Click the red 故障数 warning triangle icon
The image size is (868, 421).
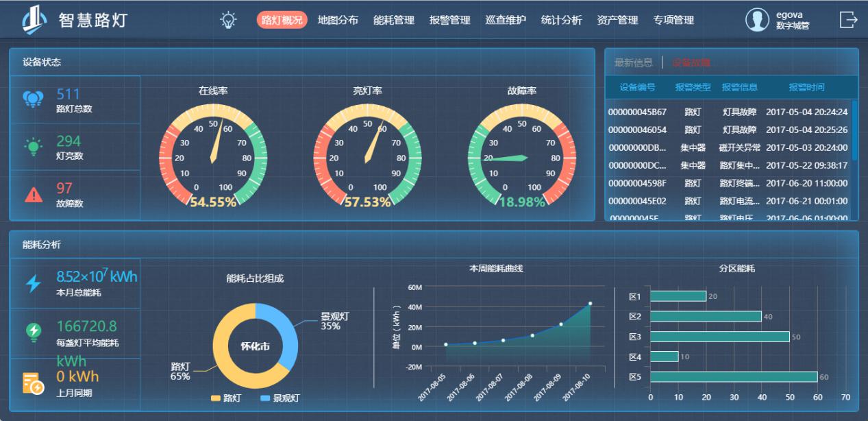[x=33, y=195]
